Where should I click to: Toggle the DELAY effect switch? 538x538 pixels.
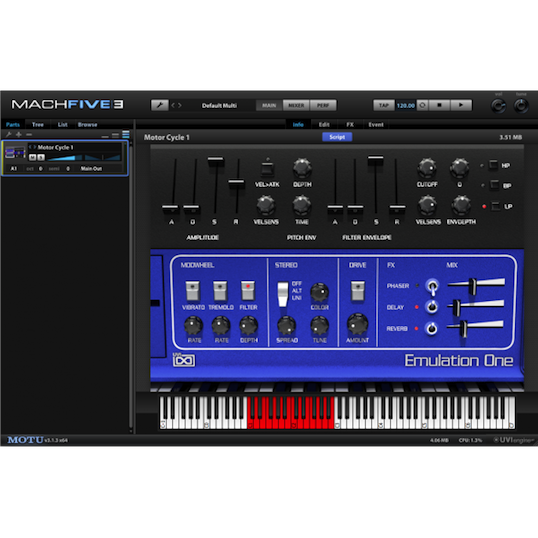point(432,306)
